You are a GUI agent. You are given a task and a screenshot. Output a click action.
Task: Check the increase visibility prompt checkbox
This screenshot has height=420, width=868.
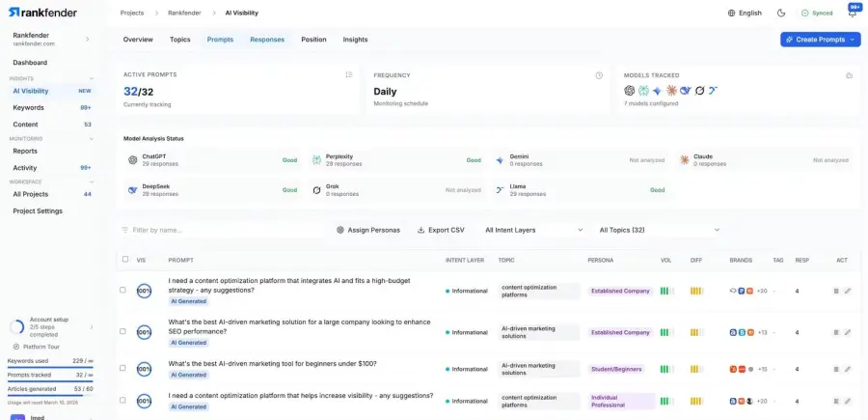122,400
